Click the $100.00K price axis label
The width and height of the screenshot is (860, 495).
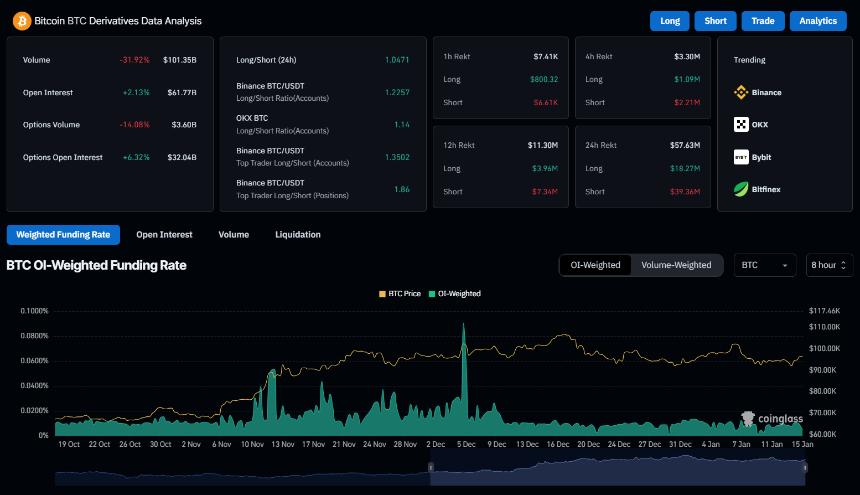click(x=824, y=349)
